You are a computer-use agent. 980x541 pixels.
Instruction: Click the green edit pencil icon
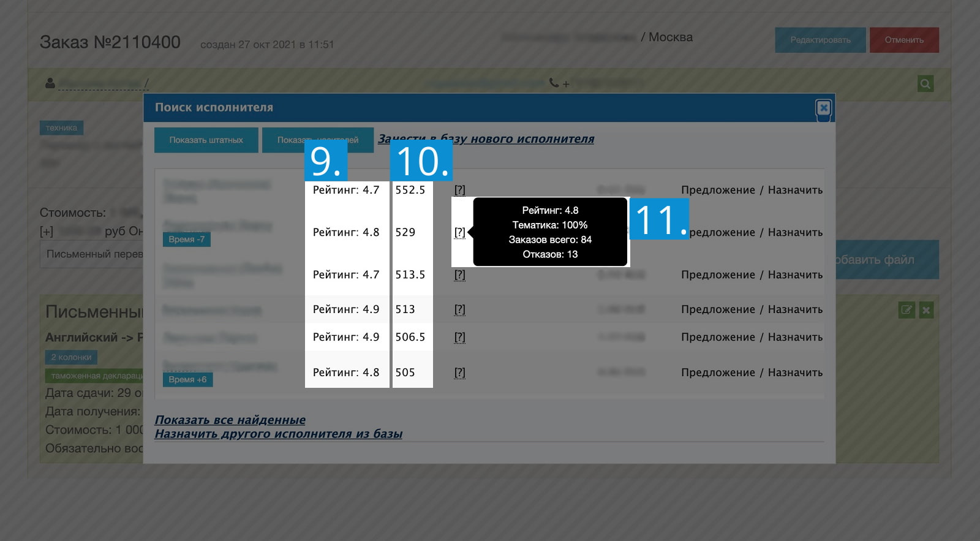tap(907, 310)
